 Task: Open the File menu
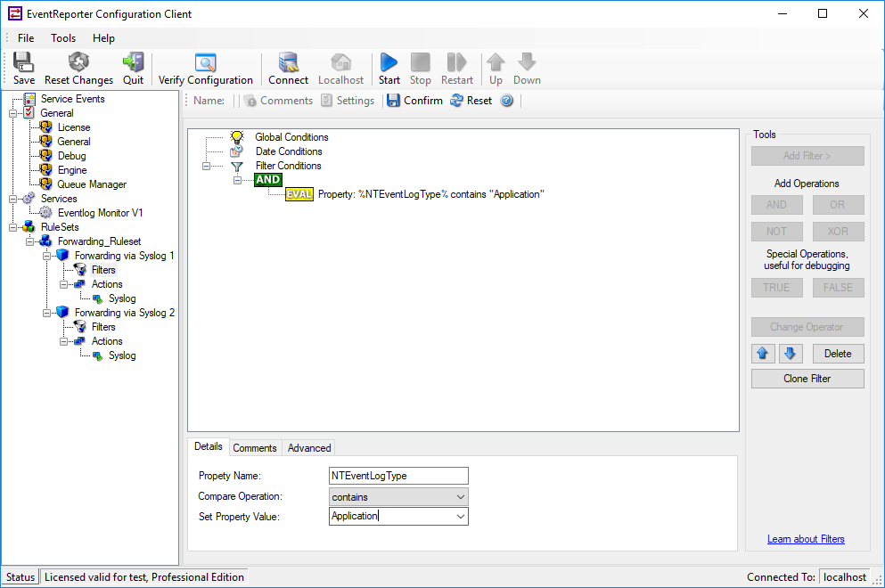pyautogui.click(x=26, y=37)
